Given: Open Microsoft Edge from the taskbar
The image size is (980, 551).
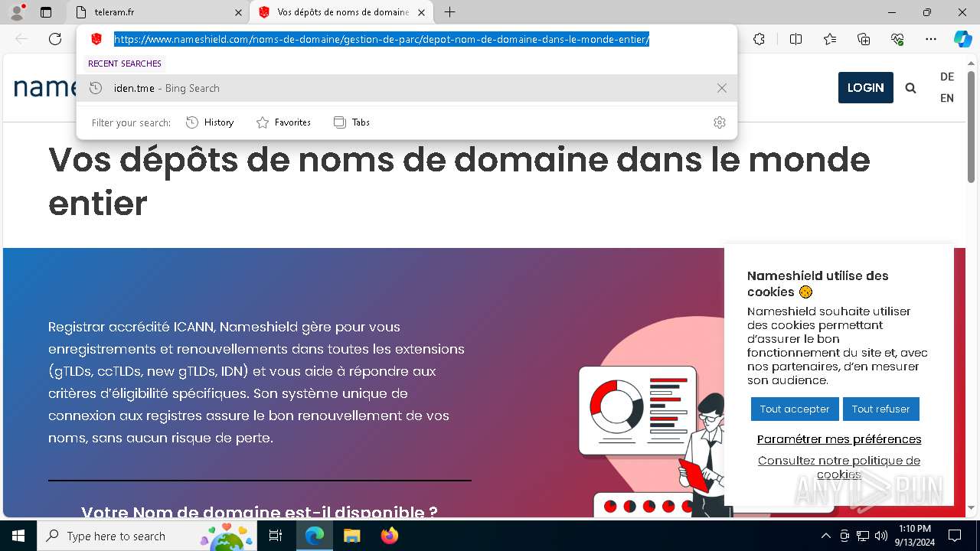Looking at the screenshot, I should (x=315, y=536).
